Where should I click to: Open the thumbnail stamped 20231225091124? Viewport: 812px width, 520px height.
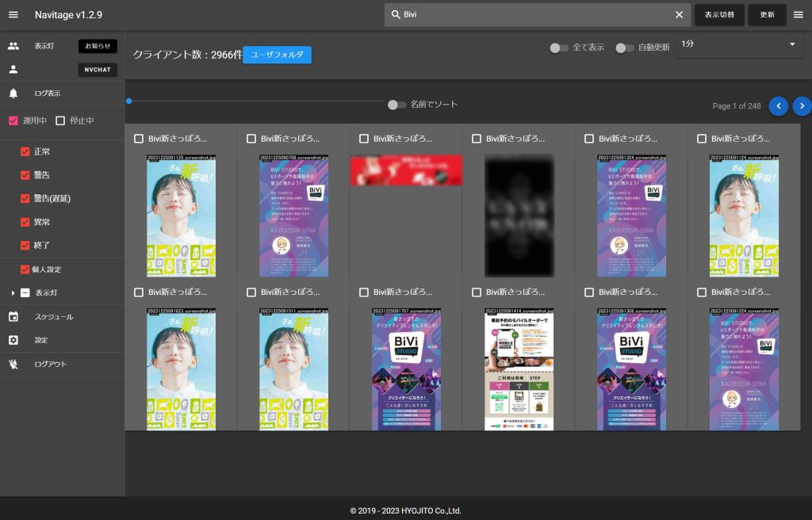point(744,216)
